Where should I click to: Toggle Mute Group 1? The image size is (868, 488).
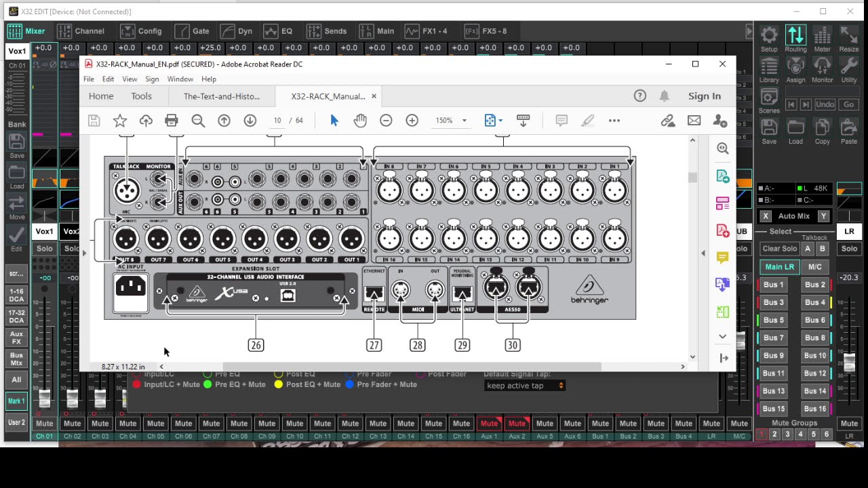(762, 434)
